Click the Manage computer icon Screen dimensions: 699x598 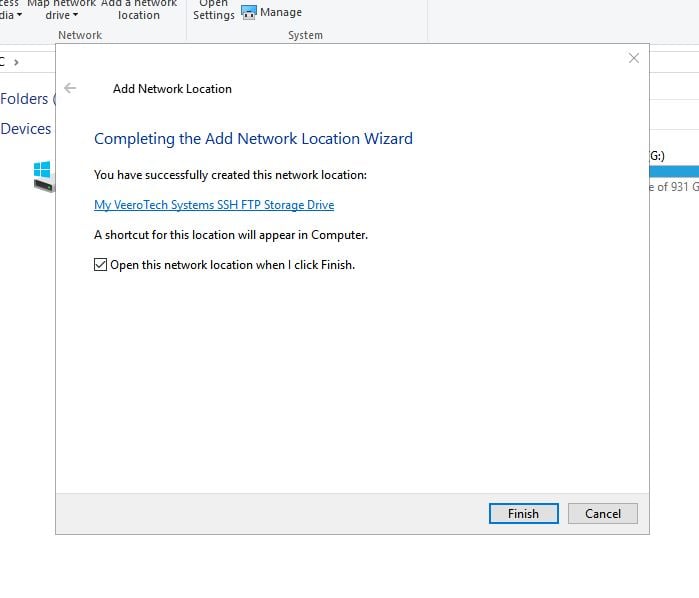pyautogui.click(x=249, y=13)
